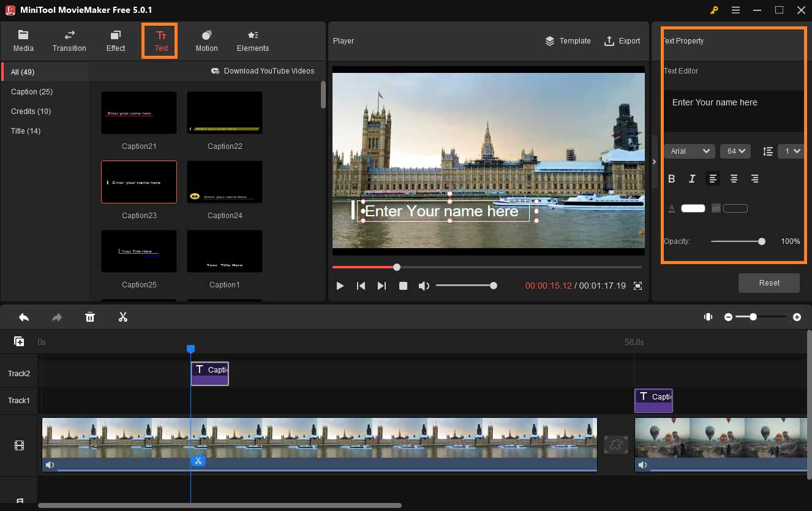Image resolution: width=812 pixels, height=511 pixels.
Task: Toggle bold text formatting
Action: tap(671, 179)
